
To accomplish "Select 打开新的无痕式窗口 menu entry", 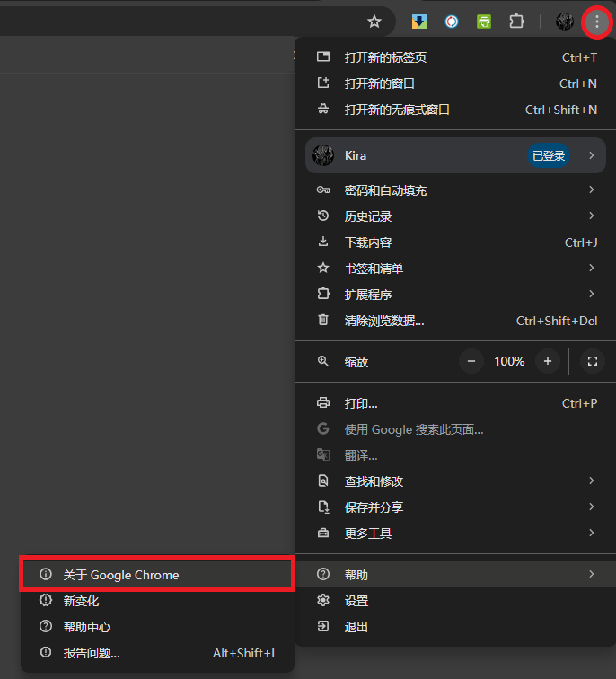I will (456, 110).
